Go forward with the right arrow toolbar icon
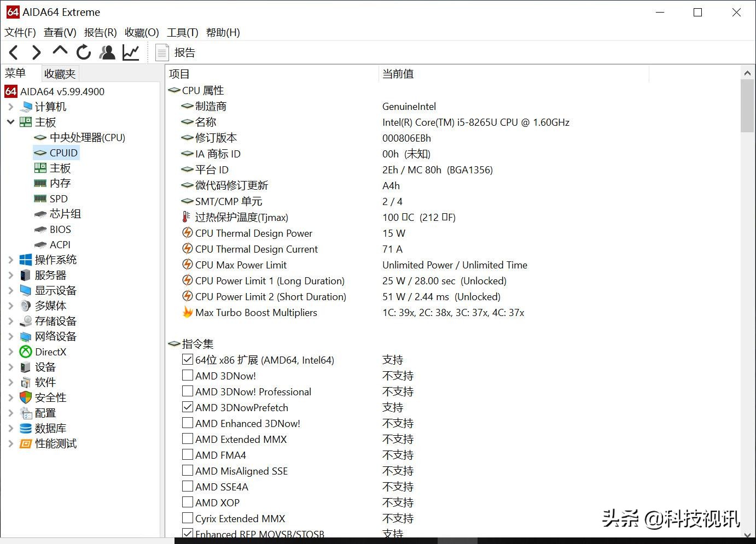756x544 pixels. 36,52
